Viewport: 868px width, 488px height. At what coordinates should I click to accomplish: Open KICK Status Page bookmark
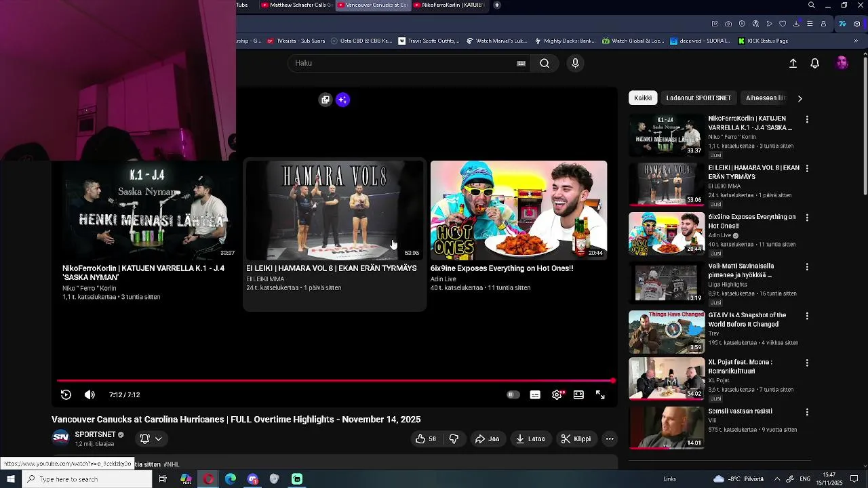point(763,41)
